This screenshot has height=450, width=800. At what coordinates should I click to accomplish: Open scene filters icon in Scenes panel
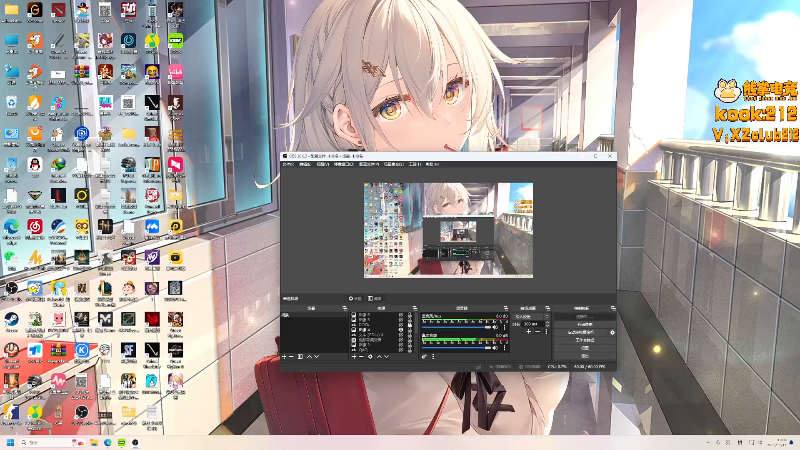(x=301, y=357)
